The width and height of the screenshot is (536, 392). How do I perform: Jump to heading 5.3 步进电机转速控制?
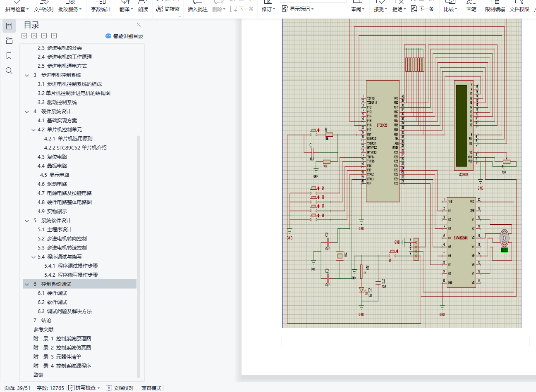pyautogui.click(x=62, y=248)
